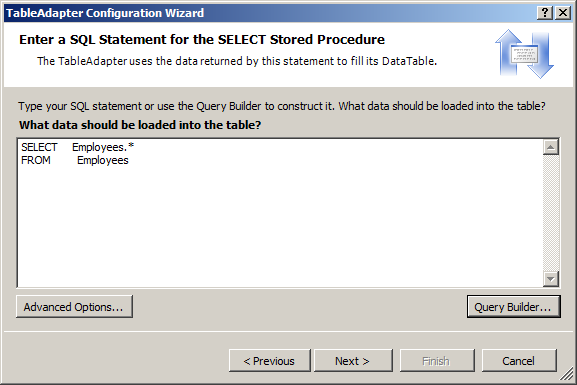Click the question mark help button
The image size is (577, 385).
tap(545, 13)
